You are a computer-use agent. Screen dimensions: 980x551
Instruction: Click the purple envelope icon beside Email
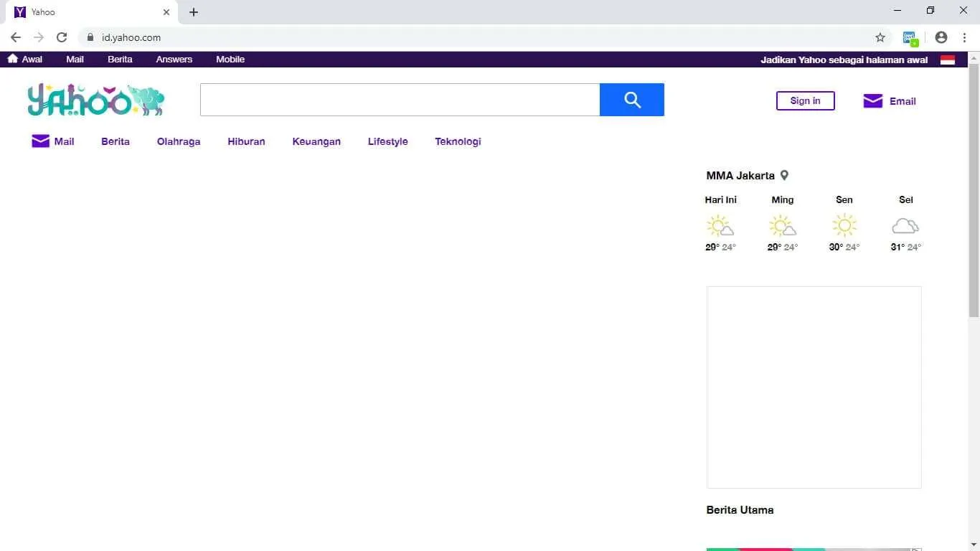click(872, 101)
